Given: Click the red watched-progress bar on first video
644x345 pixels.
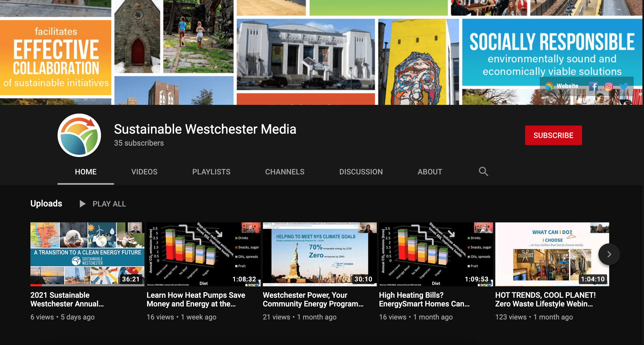Looking at the screenshot, I should pyautogui.click(x=36, y=285).
